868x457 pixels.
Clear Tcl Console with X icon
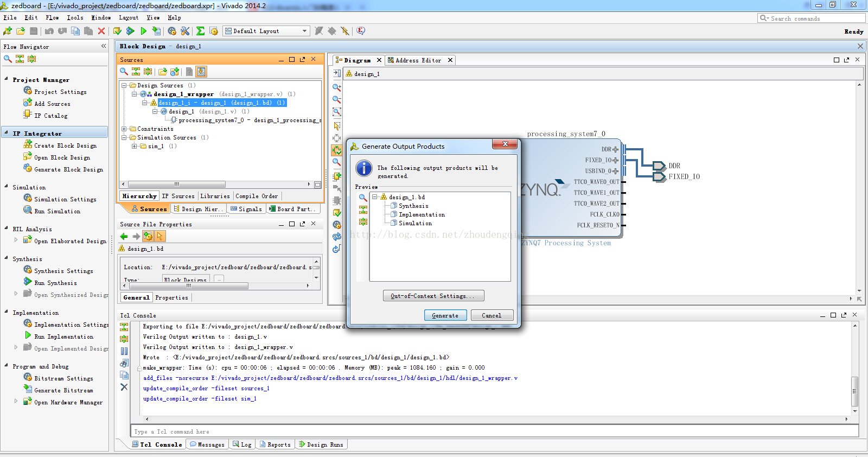click(x=124, y=387)
